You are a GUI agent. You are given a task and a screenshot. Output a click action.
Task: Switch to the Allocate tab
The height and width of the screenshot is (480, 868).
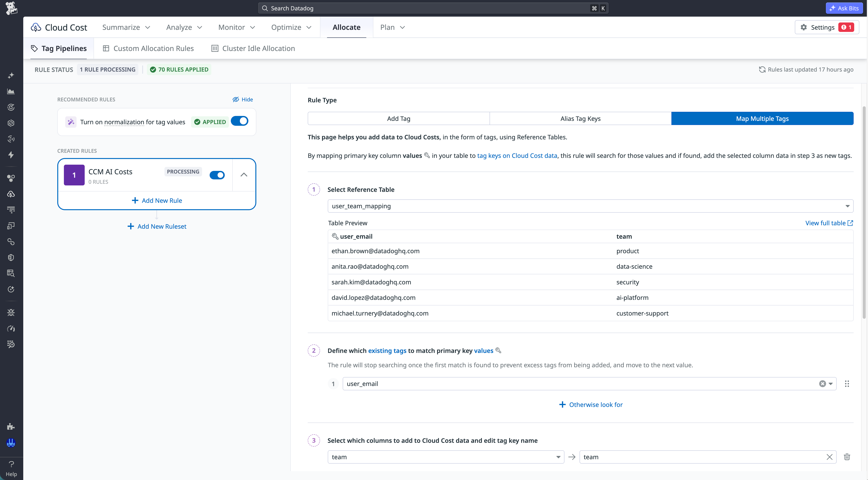(x=346, y=27)
